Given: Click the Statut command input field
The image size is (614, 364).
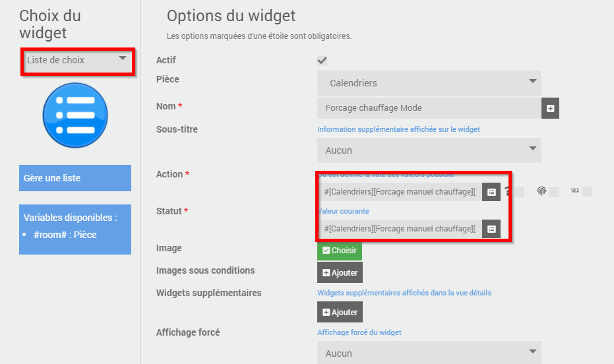Looking at the screenshot, I should (400, 229).
